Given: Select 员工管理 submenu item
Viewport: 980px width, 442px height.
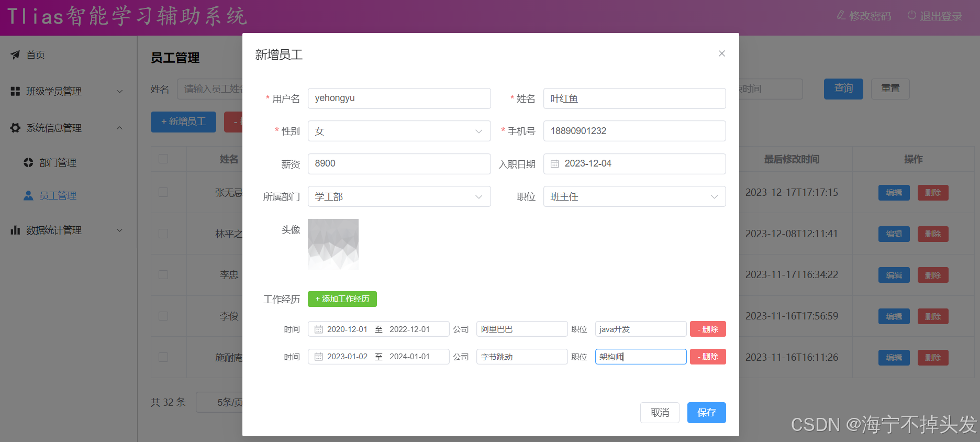Looking at the screenshot, I should [x=68, y=195].
